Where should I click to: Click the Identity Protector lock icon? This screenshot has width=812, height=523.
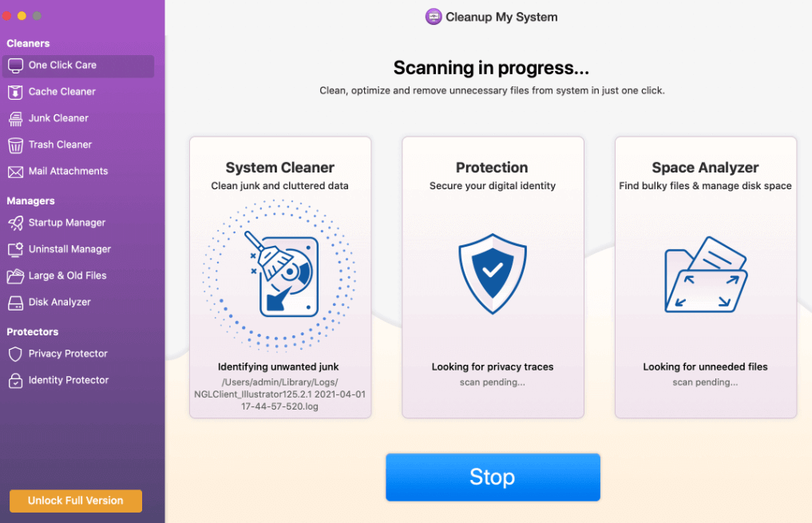[x=15, y=381]
